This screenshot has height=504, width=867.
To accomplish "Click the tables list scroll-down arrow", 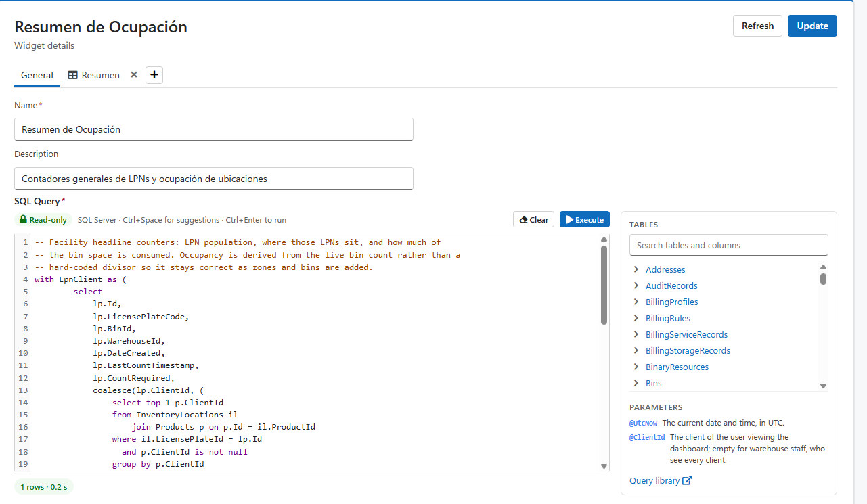I will coord(823,386).
